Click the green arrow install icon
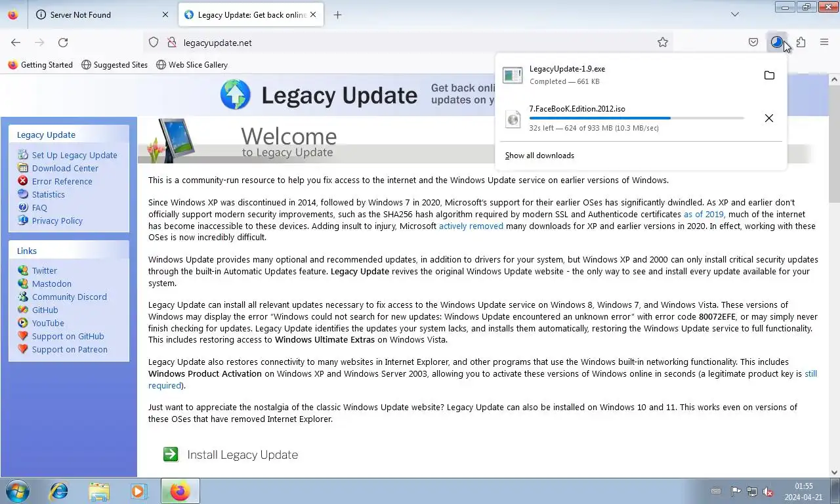 point(171,454)
